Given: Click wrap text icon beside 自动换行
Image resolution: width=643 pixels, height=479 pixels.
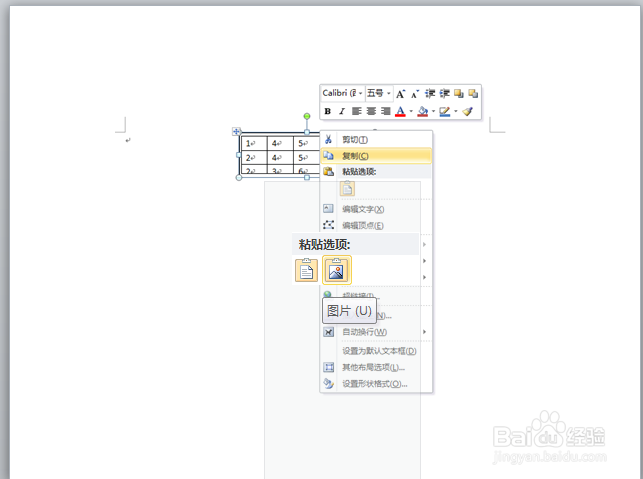Looking at the screenshot, I should tap(328, 332).
